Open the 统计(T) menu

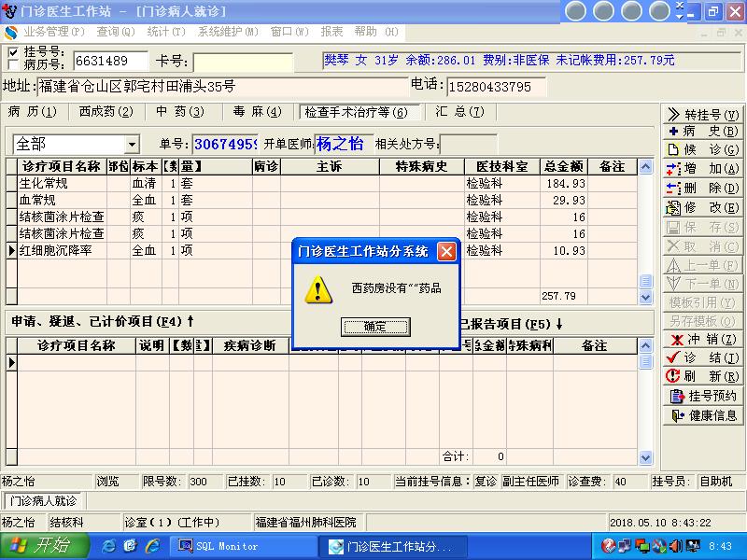(166, 32)
